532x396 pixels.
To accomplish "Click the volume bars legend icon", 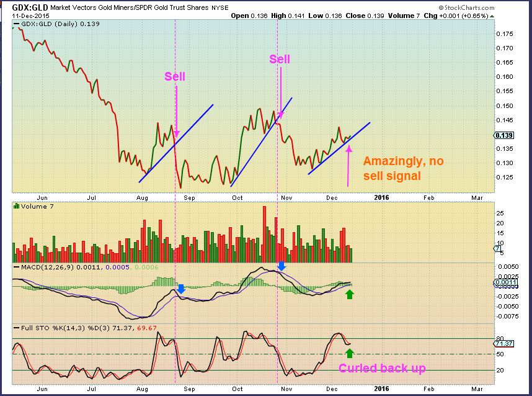I will tap(16, 206).
